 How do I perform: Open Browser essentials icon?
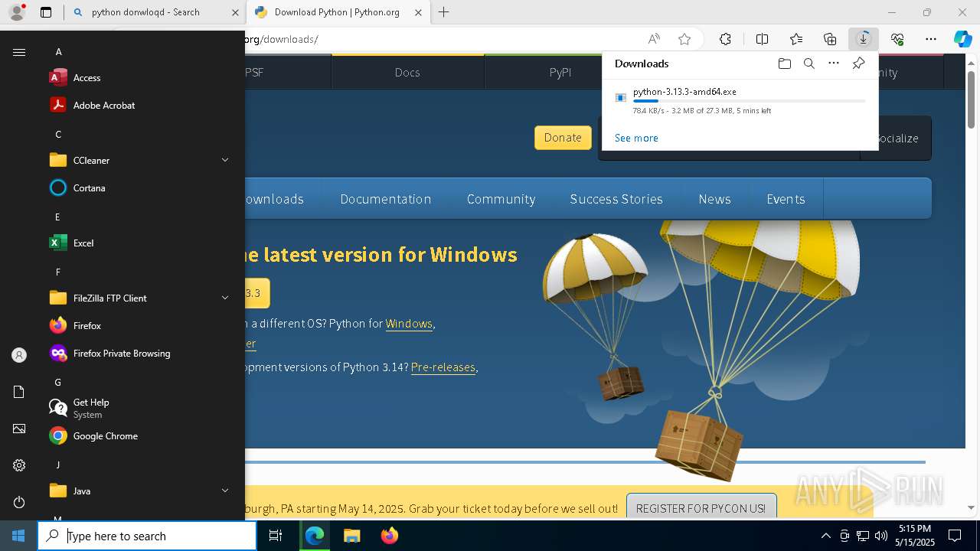pyautogui.click(x=897, y=39)
